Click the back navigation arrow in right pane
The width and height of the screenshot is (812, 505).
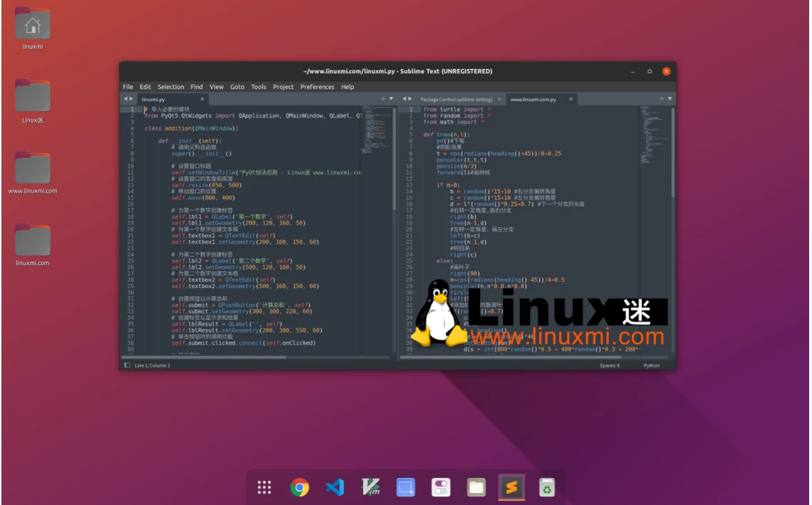404,98
